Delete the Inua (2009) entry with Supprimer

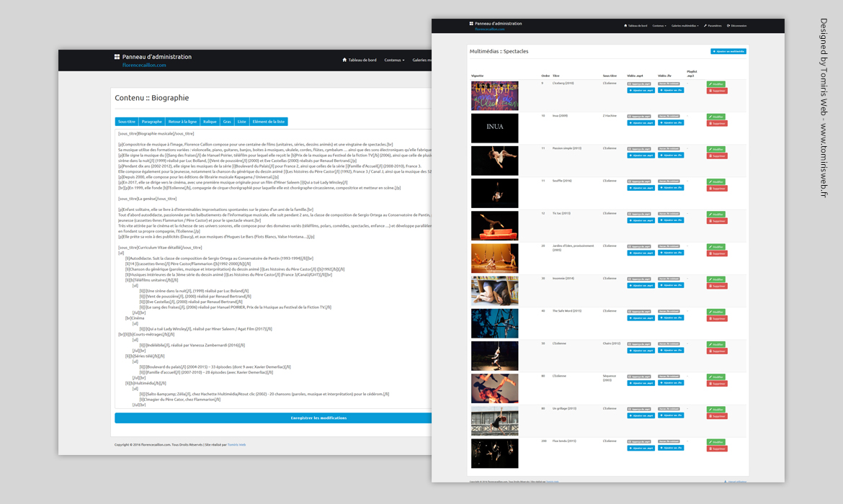(716, 123)
